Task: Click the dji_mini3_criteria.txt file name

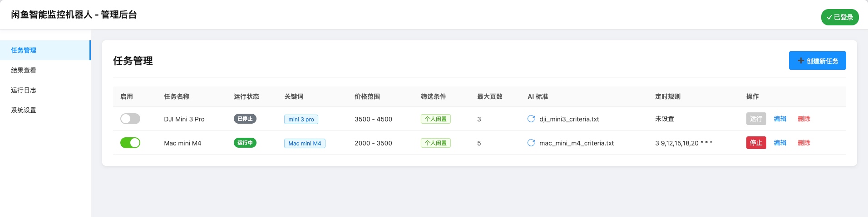Action: [x=569, y=119]
